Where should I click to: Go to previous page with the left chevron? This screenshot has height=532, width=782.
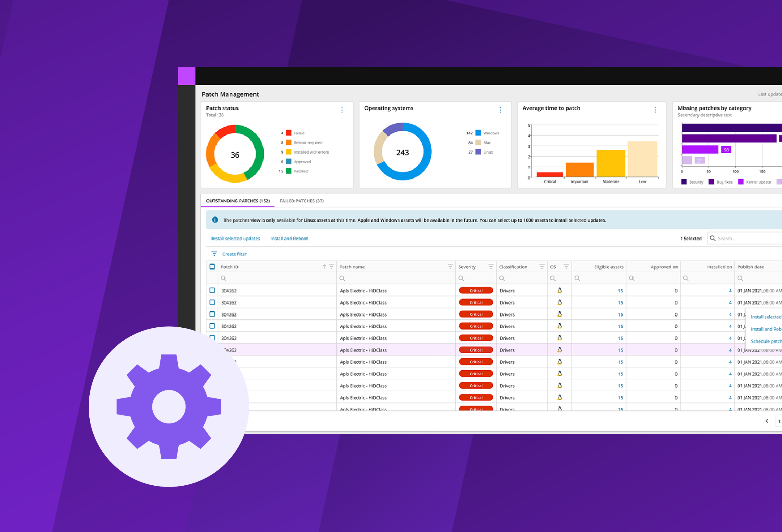[767, 421]
